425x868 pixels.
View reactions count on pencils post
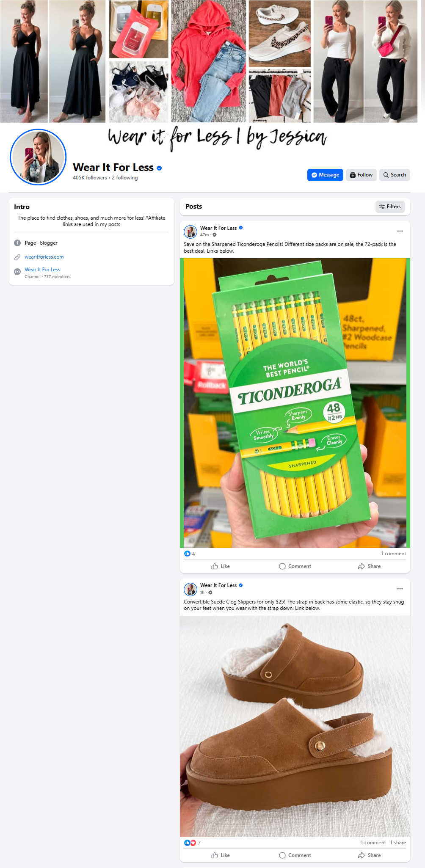[x=190, y=554]
